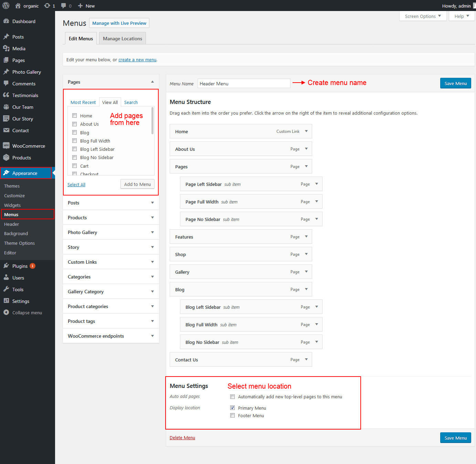Click the Delete Menu link
Viewport: 476px width, 464px height.
182,437
